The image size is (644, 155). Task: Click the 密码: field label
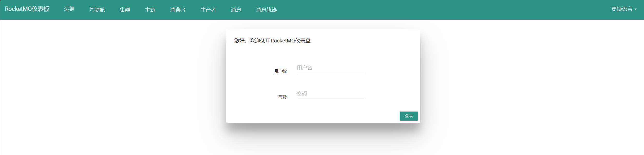point(283,97)
